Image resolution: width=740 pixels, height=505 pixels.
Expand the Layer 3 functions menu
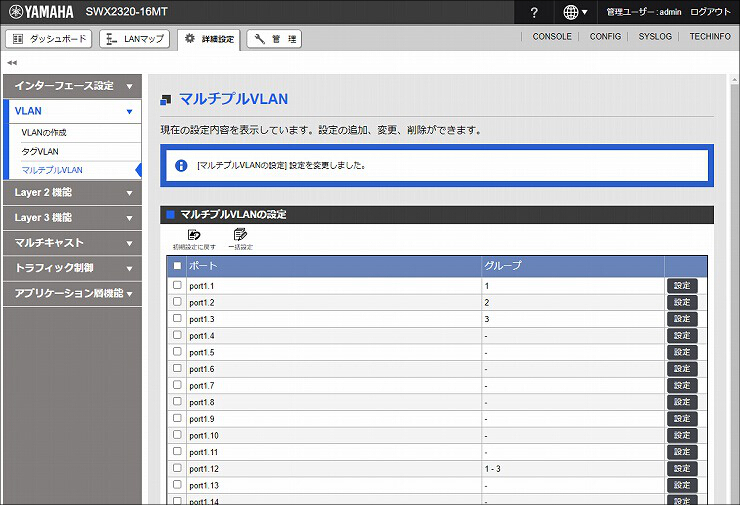pos(72,218)
